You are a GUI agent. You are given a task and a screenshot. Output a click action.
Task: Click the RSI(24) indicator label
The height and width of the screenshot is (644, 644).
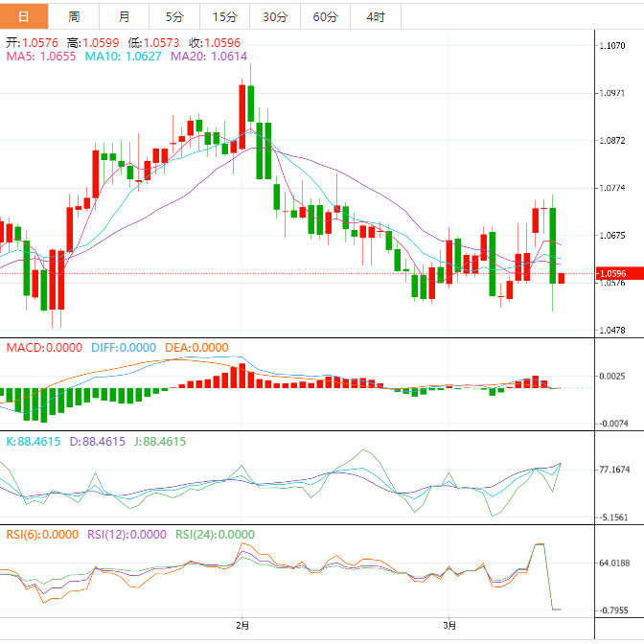tap(215, 535)
